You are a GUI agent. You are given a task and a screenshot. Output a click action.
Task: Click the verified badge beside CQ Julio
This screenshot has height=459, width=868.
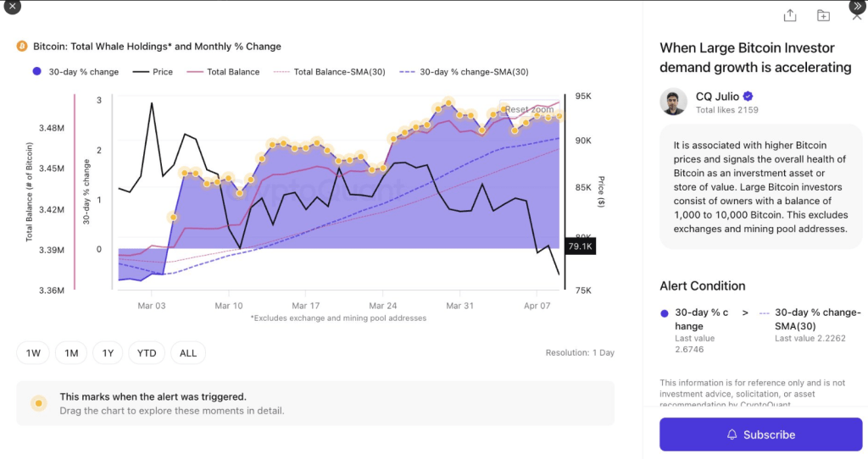tap(748, 97)
